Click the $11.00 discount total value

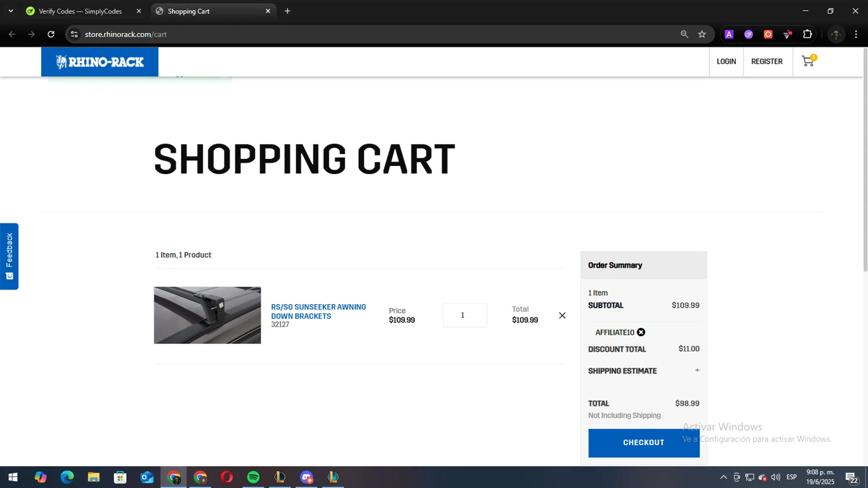coord(689,349)
